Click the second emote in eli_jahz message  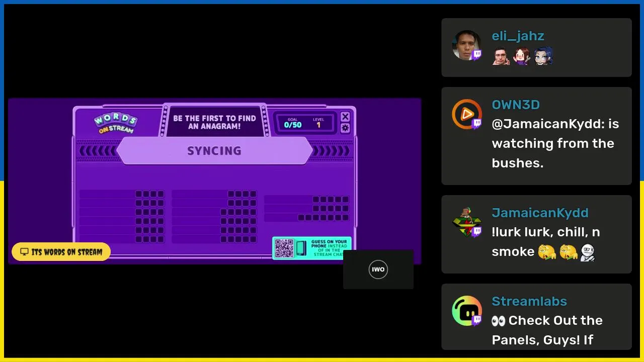pyautogui.click(x=522, y=56)
